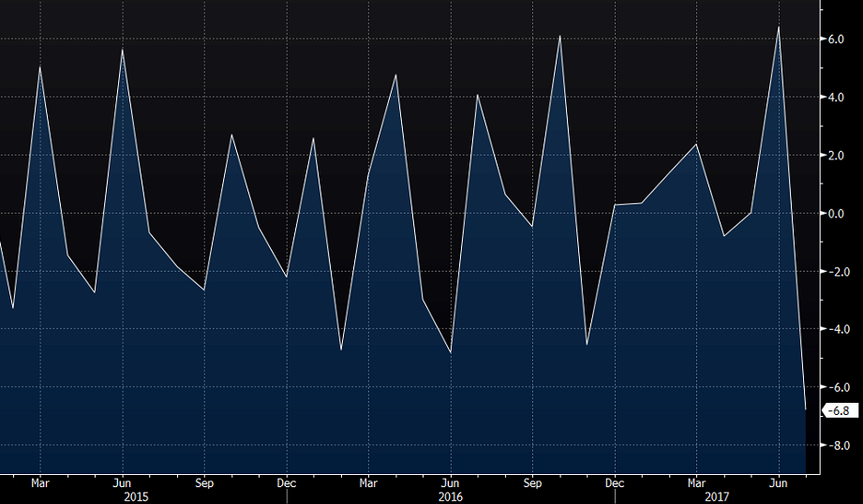Select the 4.0 y-axis label

(836, 97)
